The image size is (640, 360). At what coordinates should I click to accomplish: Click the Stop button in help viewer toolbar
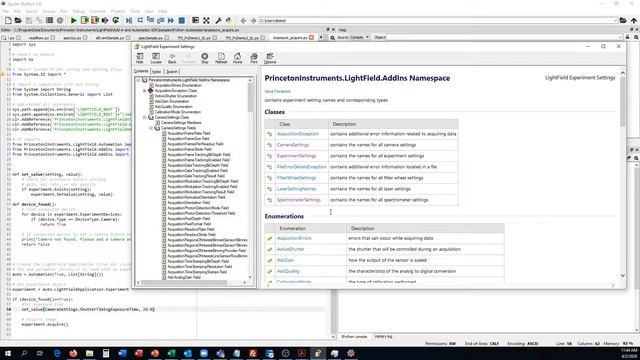pos(205,58)
